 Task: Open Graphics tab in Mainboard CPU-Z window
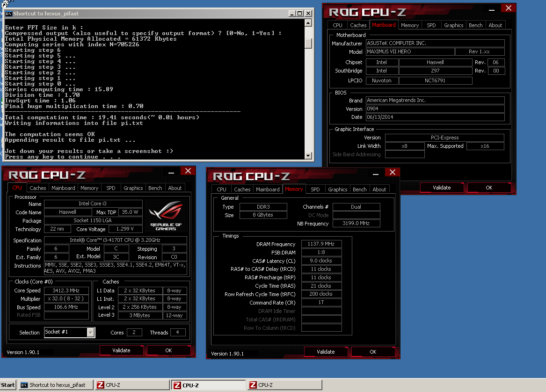click(x=454, y=25)
